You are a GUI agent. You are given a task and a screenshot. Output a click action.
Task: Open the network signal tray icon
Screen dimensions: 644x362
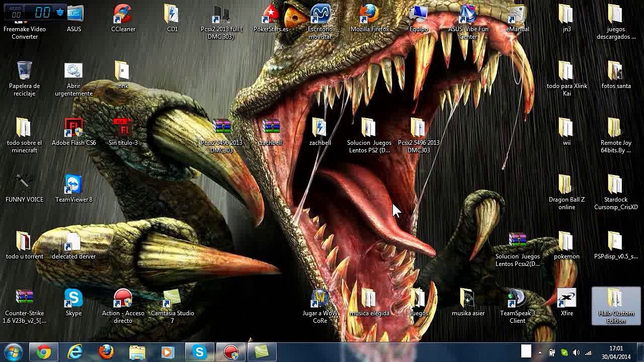pyautogui.click(x=588, y=353)
